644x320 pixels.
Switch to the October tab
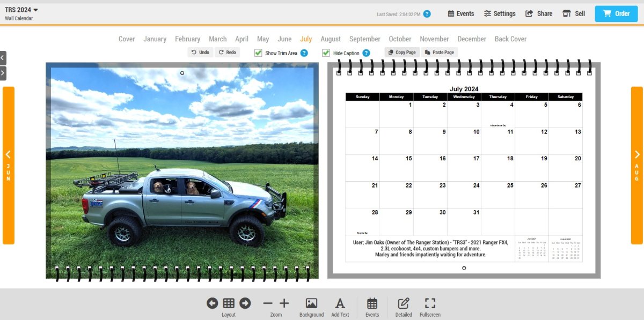400,39
